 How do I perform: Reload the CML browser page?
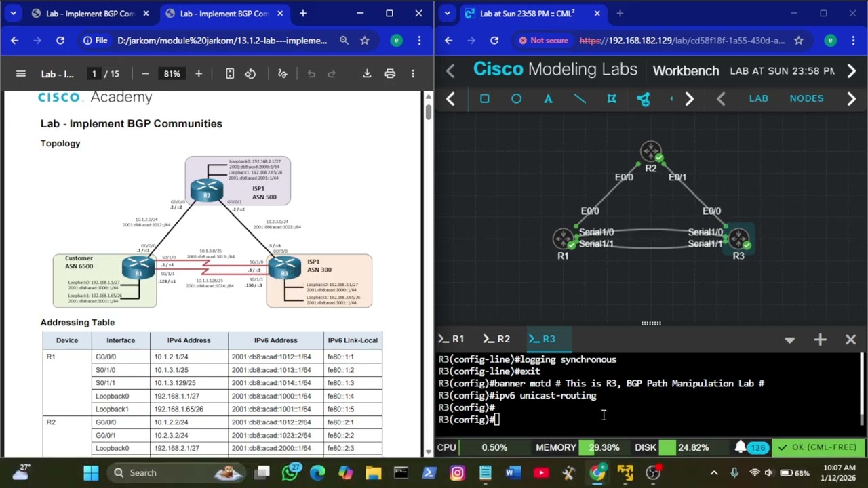tap(494, 41)
